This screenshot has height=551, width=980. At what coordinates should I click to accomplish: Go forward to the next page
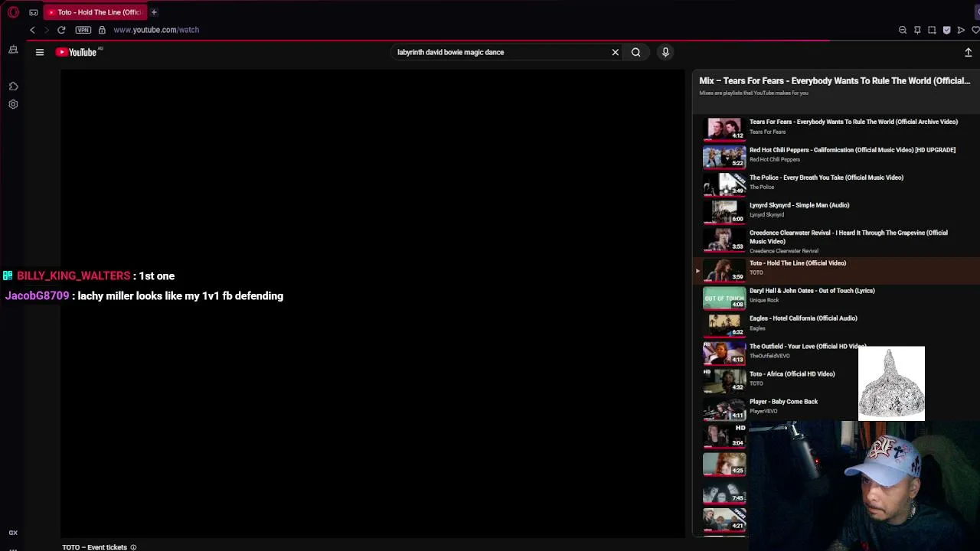[x=46, y=30]
